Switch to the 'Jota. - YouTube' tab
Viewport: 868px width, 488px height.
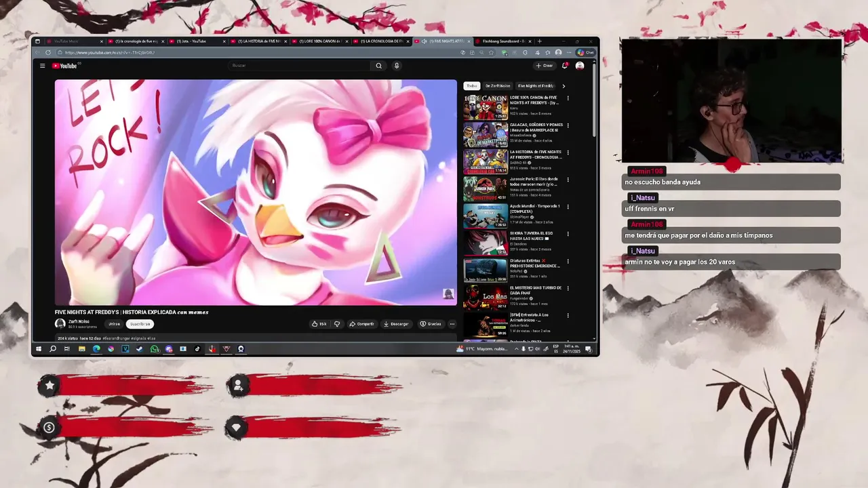pos(197,41)
